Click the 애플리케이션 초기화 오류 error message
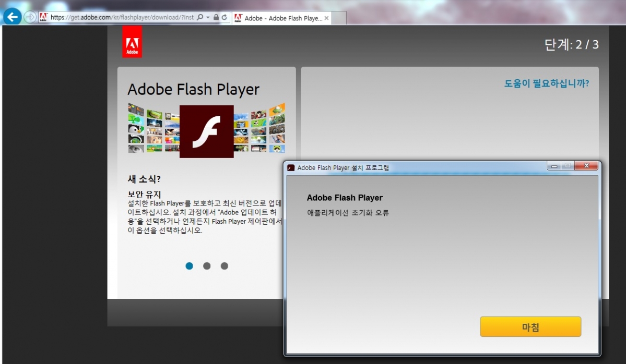Viewport: 626px width, 364px height. [348, 213]
